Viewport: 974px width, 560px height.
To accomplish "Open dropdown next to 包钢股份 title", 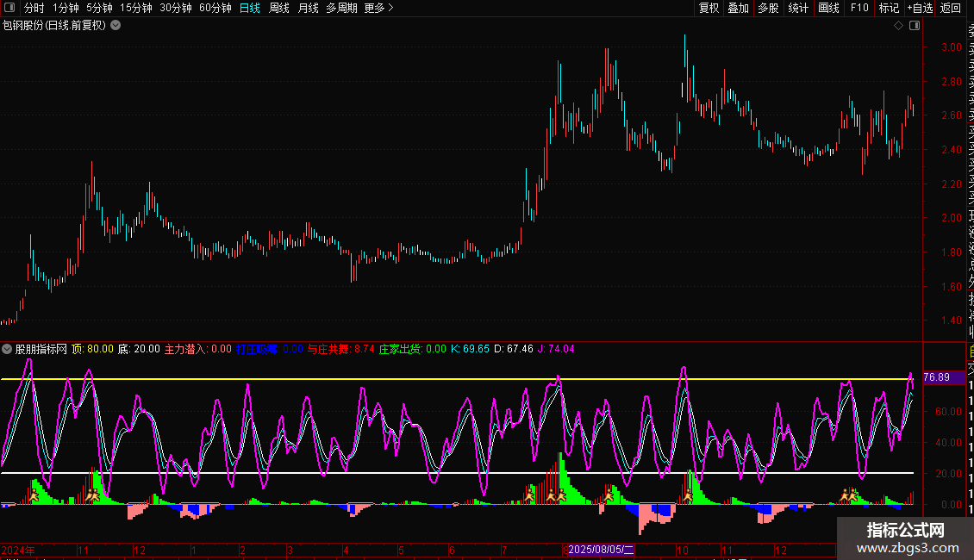I will 116,26.
